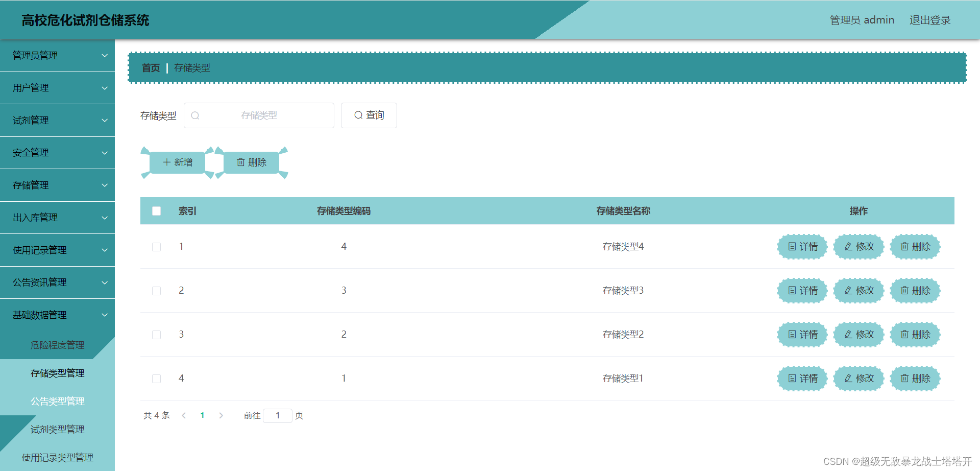Click the 新增 add button
This screenshot has width=980, height=471.
(x=178, y=162)
